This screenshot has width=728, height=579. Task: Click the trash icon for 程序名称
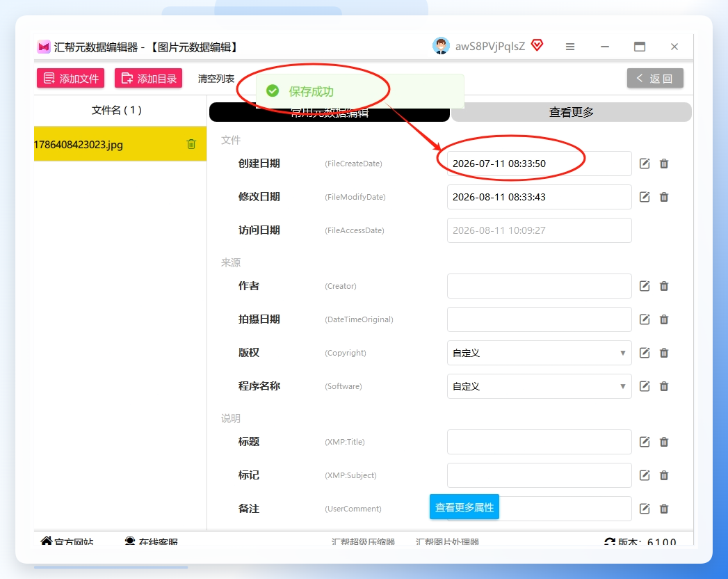click(x=664, y=386)
